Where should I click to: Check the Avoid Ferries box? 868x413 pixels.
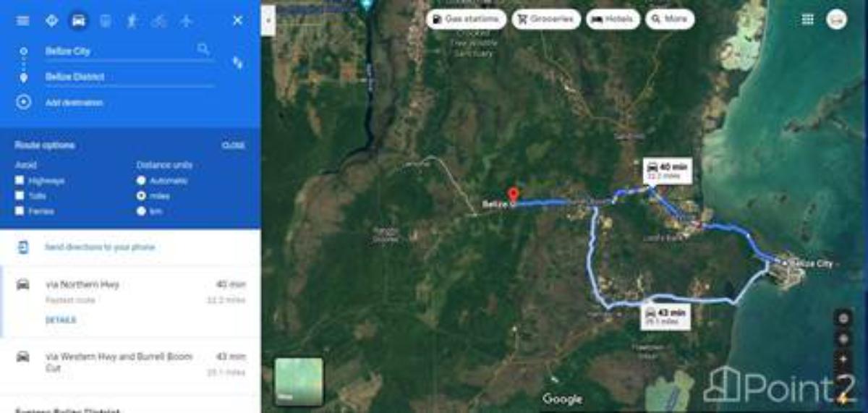point(20,210)
